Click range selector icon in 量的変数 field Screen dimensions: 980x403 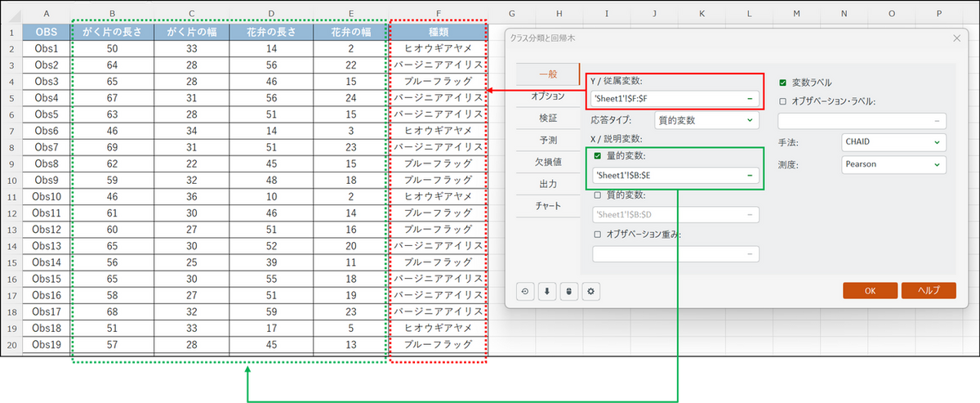click(x=748, y=175)
